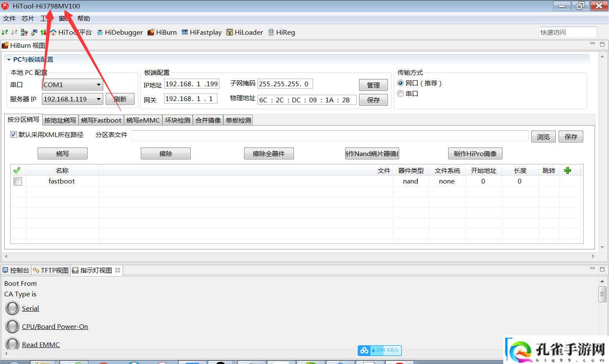Click the 烧写 button
Screen dimensions: 609x364
[63, 153]
